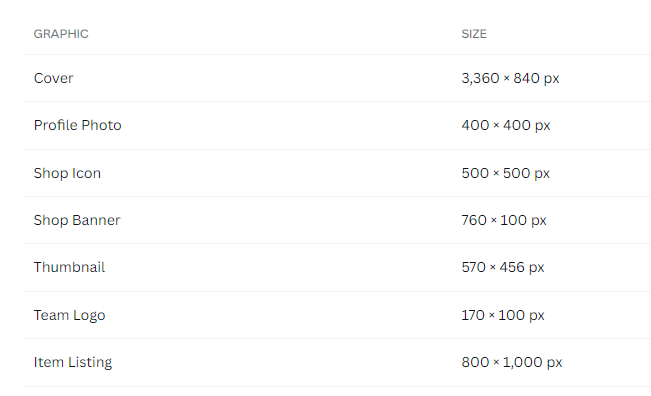Click the GRAPHIC column header
This screenshot has height=396, width=651.
tap(61, 34)
